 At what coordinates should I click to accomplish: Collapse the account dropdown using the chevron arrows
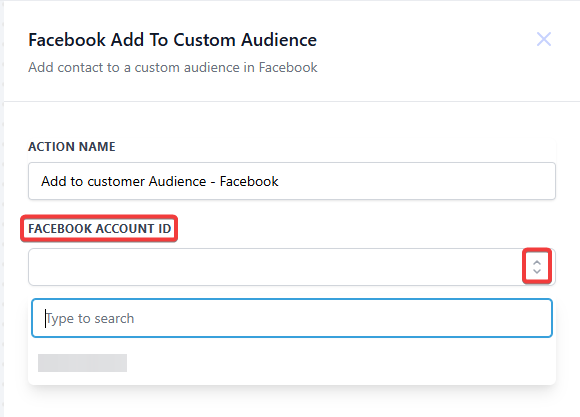pyautogui.click(x=537, y=267)
